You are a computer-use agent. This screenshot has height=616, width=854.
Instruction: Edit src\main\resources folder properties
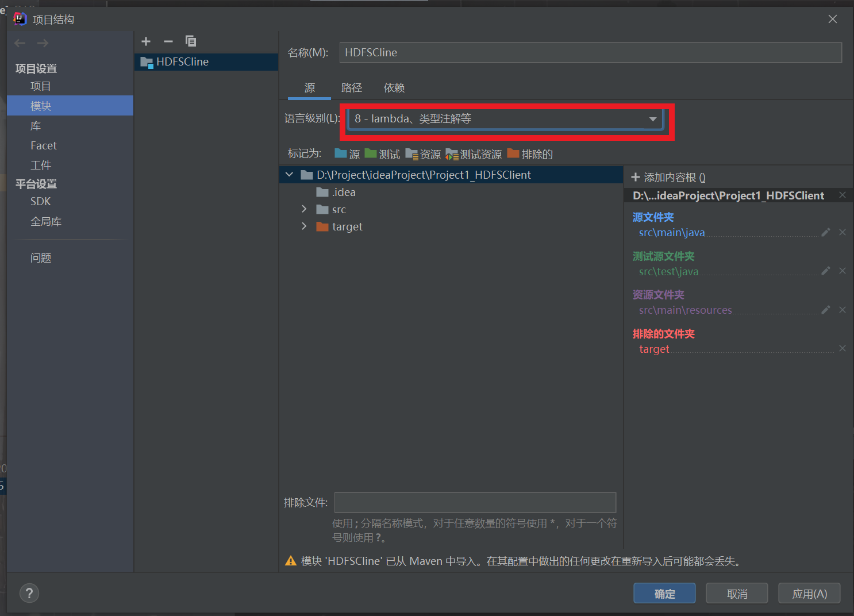point(826,310)
